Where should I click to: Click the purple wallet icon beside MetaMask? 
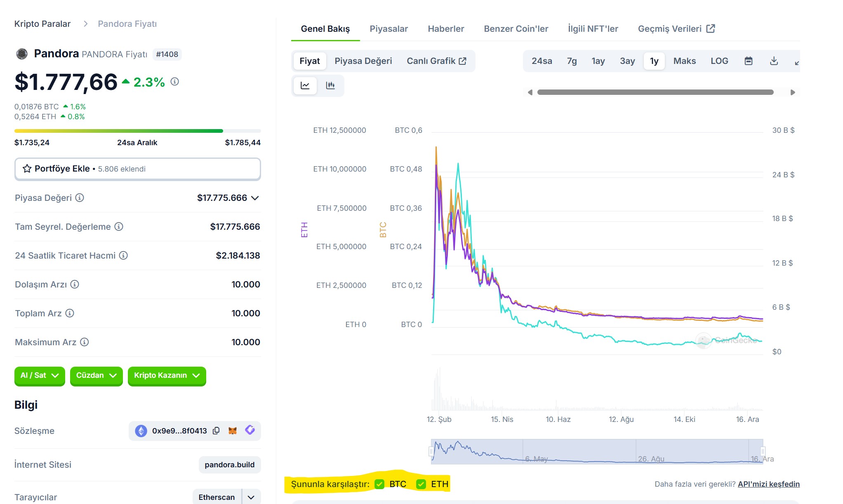250,430
